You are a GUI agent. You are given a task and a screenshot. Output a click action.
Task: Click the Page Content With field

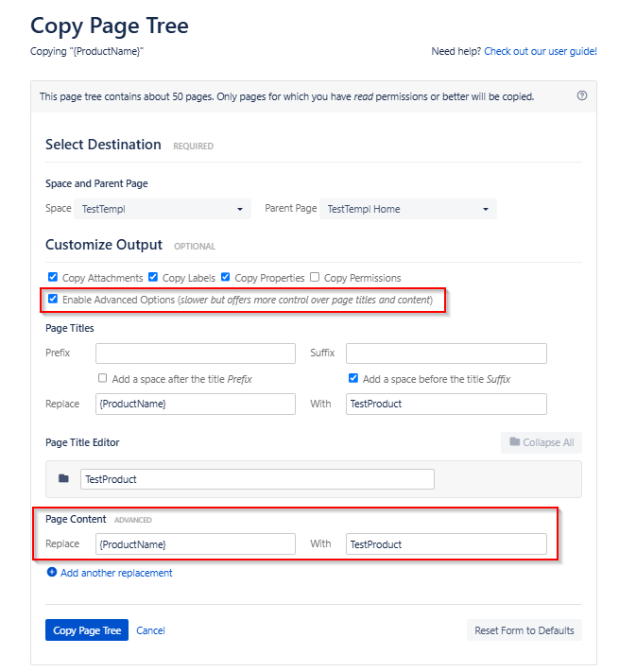pos(446,543)
